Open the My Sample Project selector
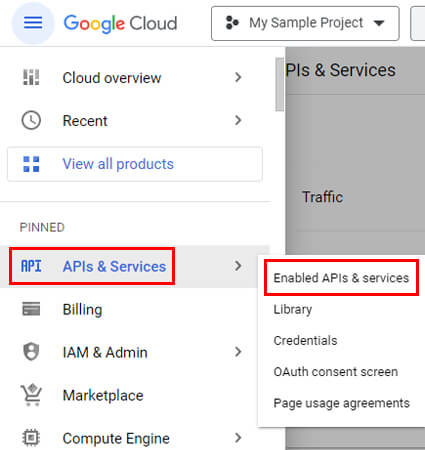425x450 pixels. 305,23
